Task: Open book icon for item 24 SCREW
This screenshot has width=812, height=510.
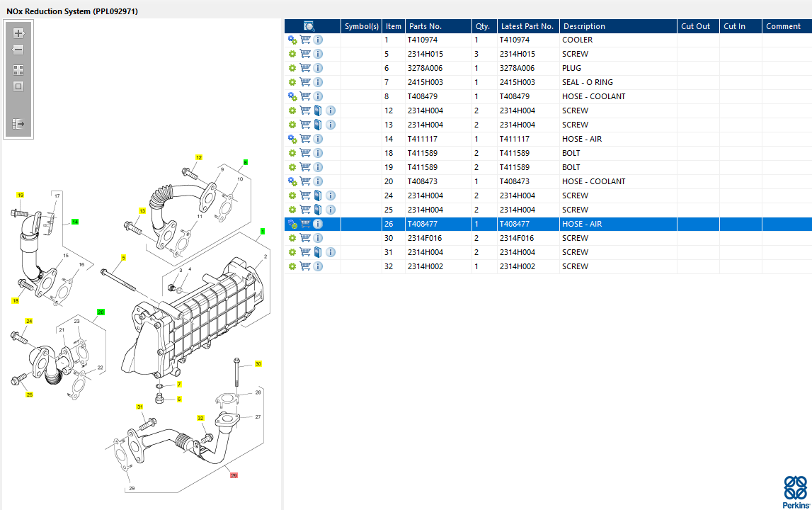Action: [318, 195]
